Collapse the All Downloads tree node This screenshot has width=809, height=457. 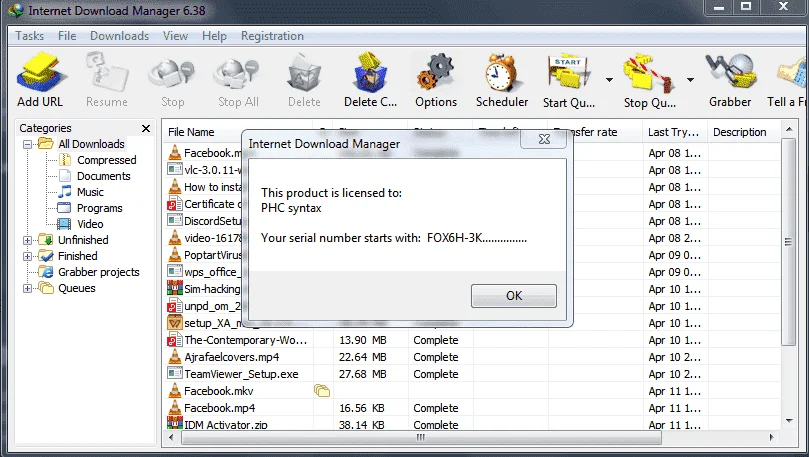pyautogui.click(x=27, y=144)
